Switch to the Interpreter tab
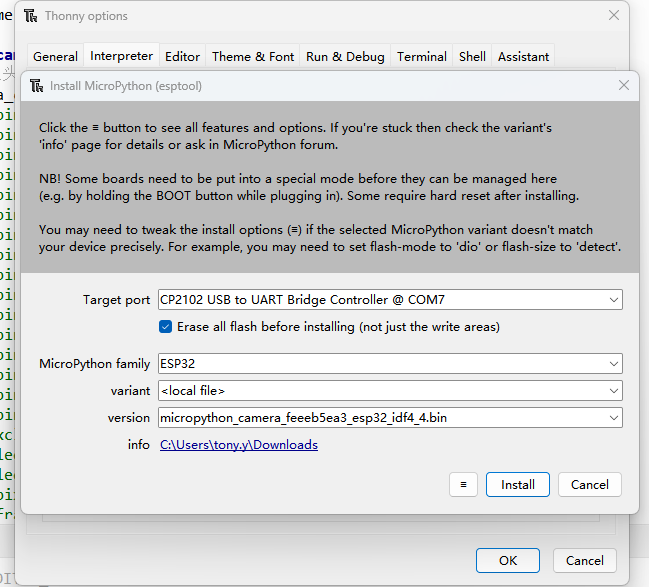The width and height of the screenshot is (649, 587). coord(121,55)
